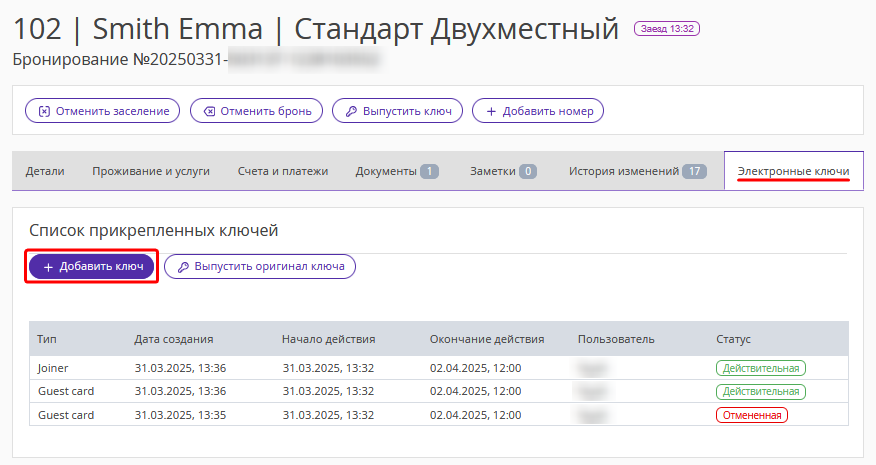Click the Дата создания column header

(x=174, y=339)
